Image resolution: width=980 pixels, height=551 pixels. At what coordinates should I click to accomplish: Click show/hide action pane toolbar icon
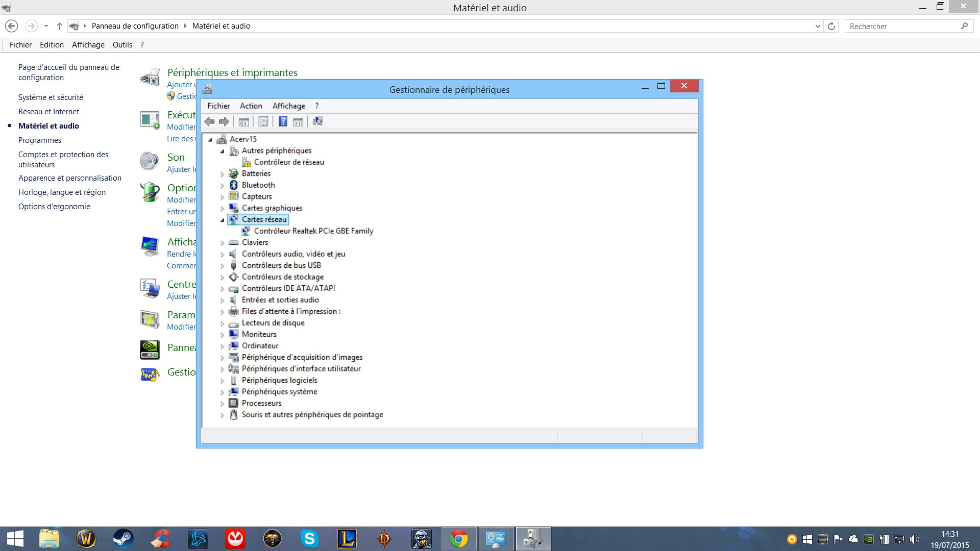(x=298, y=121)
